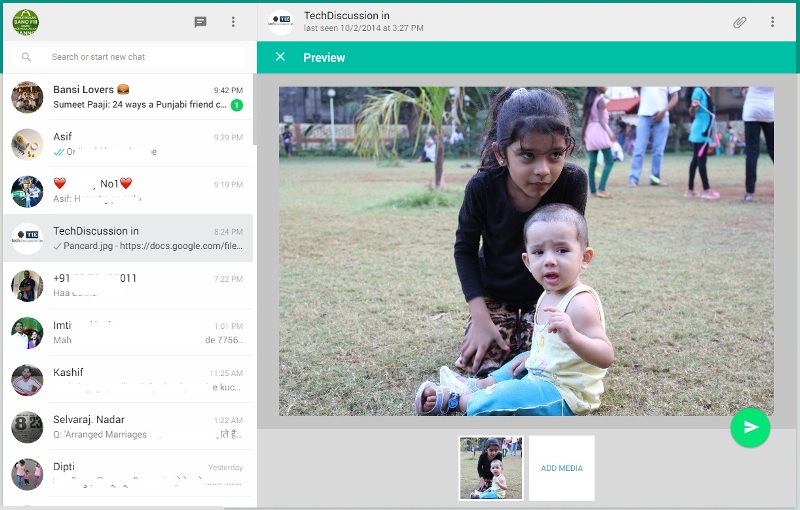This screenshot has height=510, width=800.
Task: Click the new chat icon
Action: pos(200,22)
